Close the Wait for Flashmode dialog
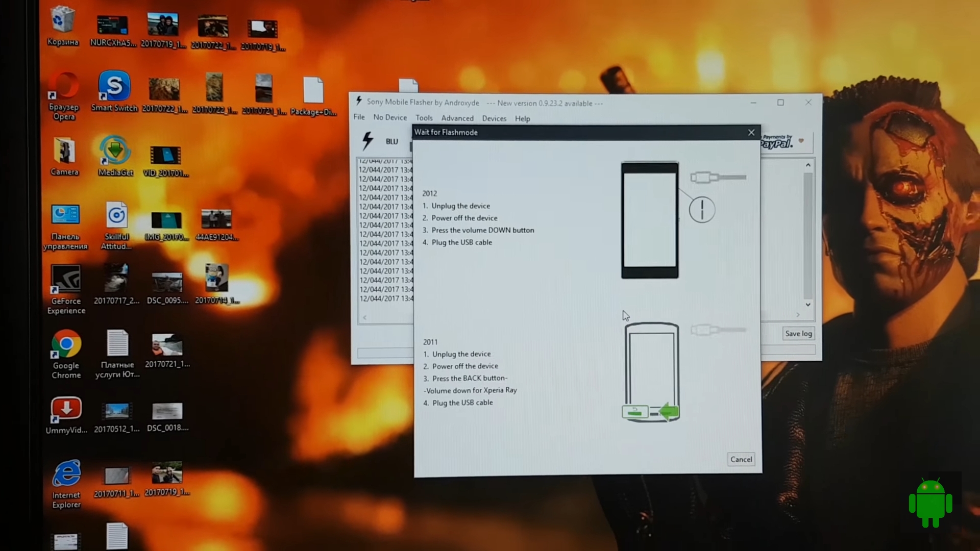This screenshot has width=980, height=551. (751, 133)
